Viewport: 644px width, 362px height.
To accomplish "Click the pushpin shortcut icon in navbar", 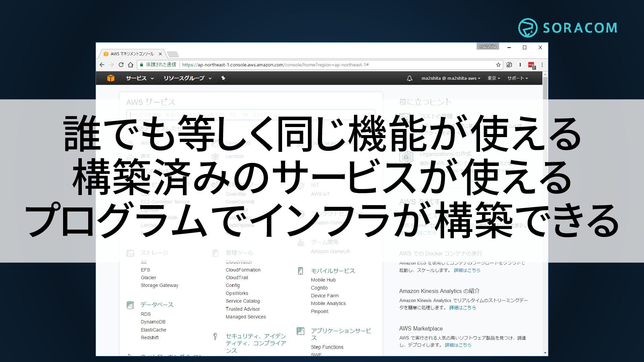I will pyautogui.click(x=223, y=78).
